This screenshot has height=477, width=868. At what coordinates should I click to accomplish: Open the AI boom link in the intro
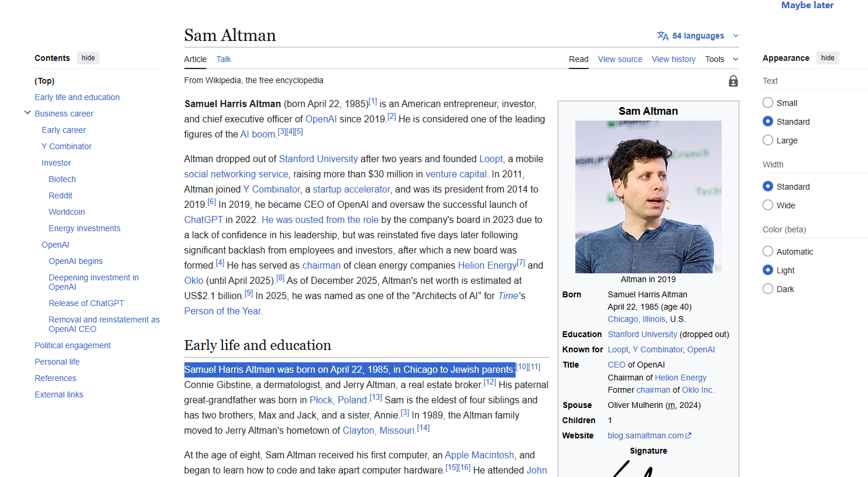click(x=258, y=134)
